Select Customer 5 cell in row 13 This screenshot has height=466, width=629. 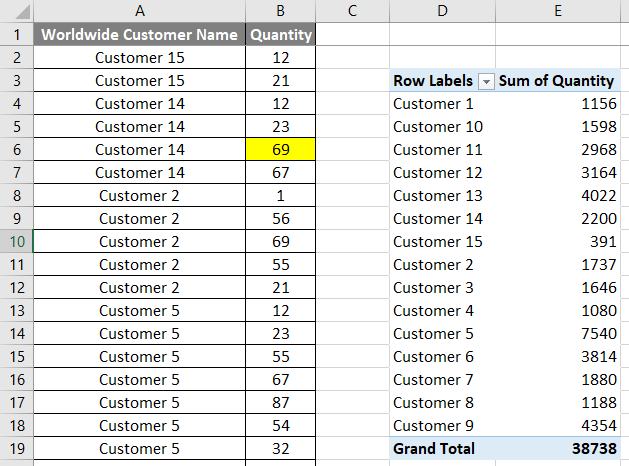(140, 310)
